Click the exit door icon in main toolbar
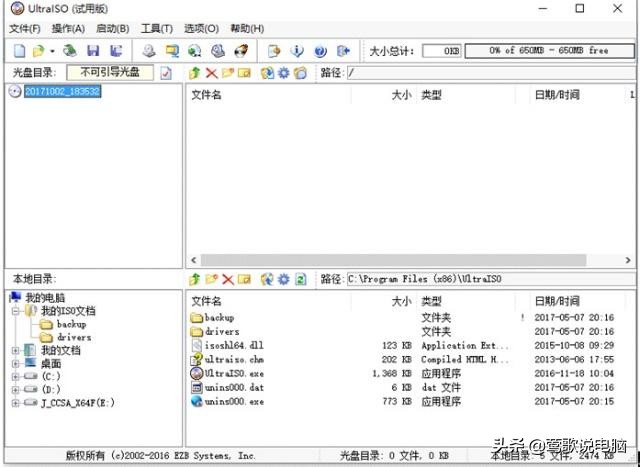This screenshot has height=467, width=640. click(x=343, y=51)
